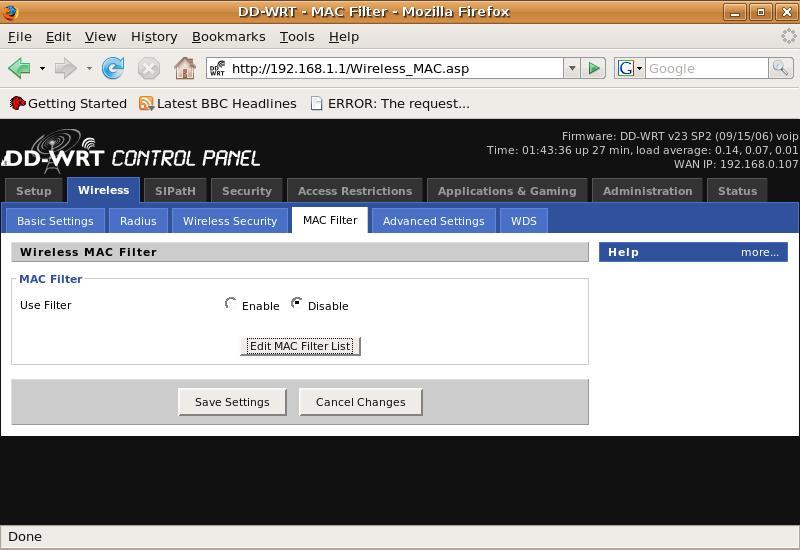Select the Disable radio button
The image size is (800, 550).
click(296, 304)
